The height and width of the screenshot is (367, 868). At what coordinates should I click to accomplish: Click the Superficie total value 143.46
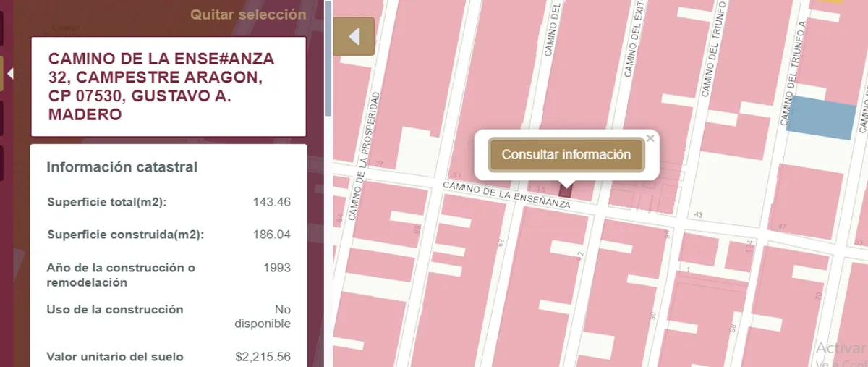click(x=272, y=202)
